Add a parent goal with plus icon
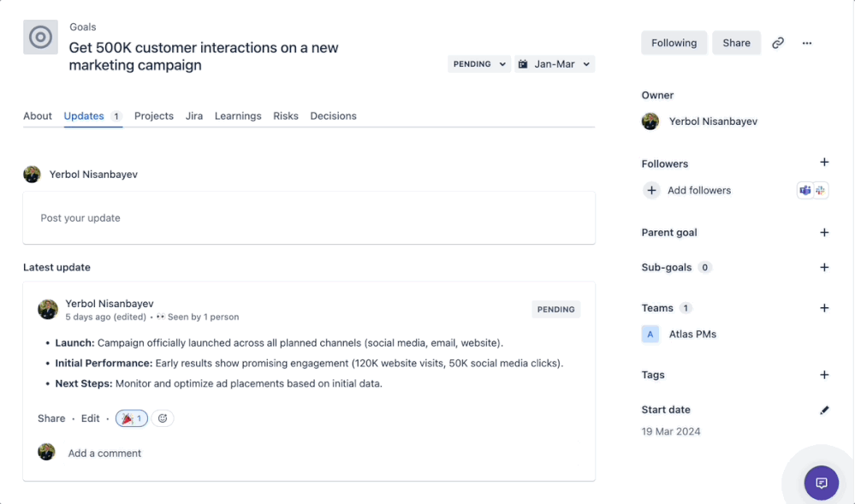The height and width of the screenshot is (504, 855). (x=824, y=233)
